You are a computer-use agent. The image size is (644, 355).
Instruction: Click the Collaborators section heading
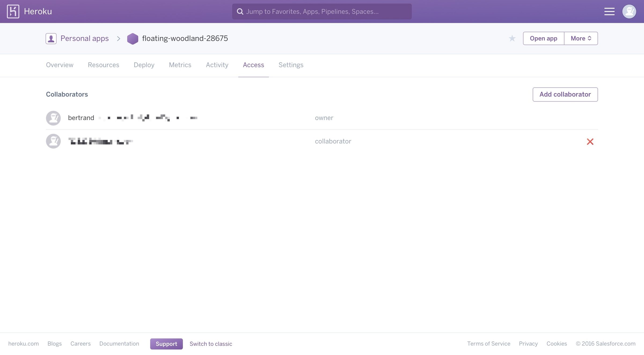(67, 94)
